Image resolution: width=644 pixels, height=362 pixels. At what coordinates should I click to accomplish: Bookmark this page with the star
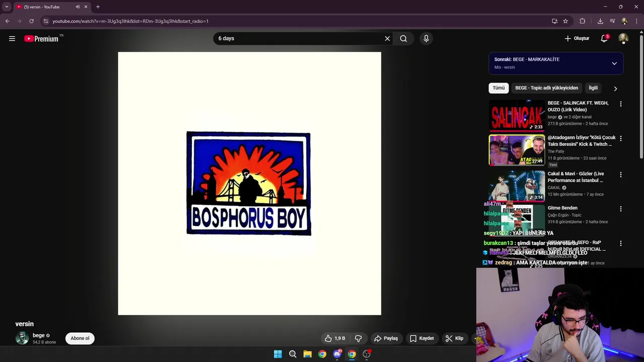coord(566,21)
